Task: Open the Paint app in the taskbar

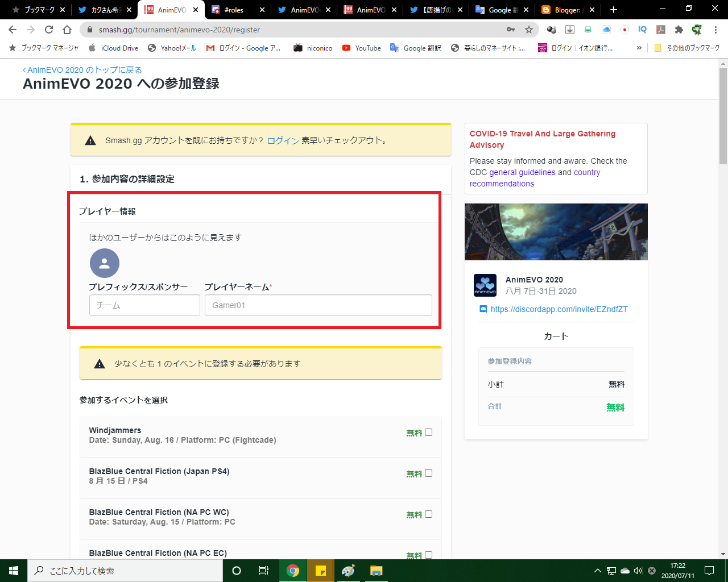Action: [348, 571]
